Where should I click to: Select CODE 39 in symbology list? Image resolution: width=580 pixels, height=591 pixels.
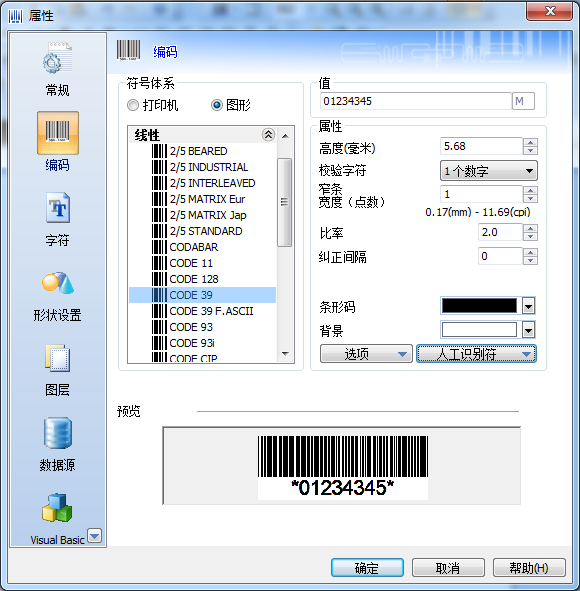(202, 295)
